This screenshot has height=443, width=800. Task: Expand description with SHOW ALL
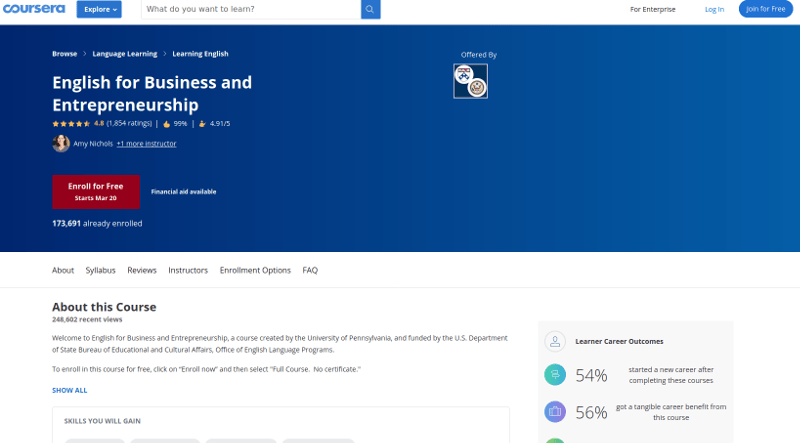point(69,390)
